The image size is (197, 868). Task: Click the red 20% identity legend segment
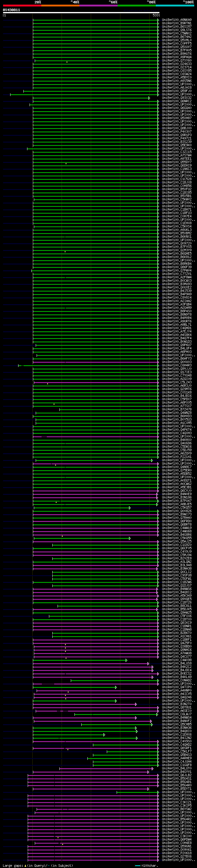[x=22, y=6]
